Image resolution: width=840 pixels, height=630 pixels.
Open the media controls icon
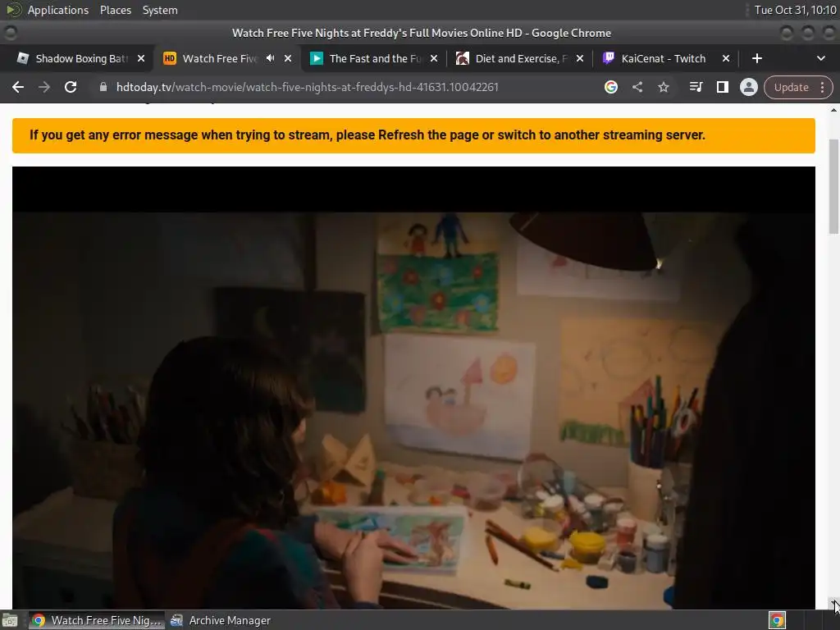696,87
